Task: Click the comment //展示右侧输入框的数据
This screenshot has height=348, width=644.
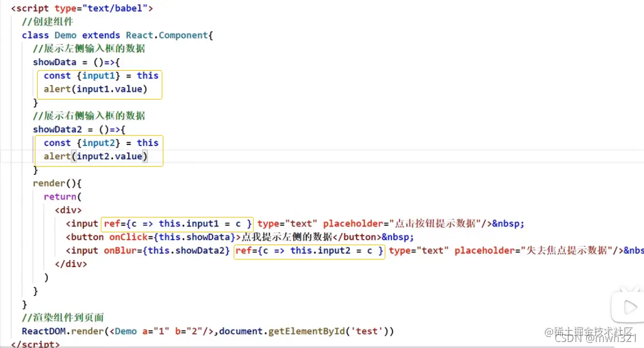Action: click(89, 116)
